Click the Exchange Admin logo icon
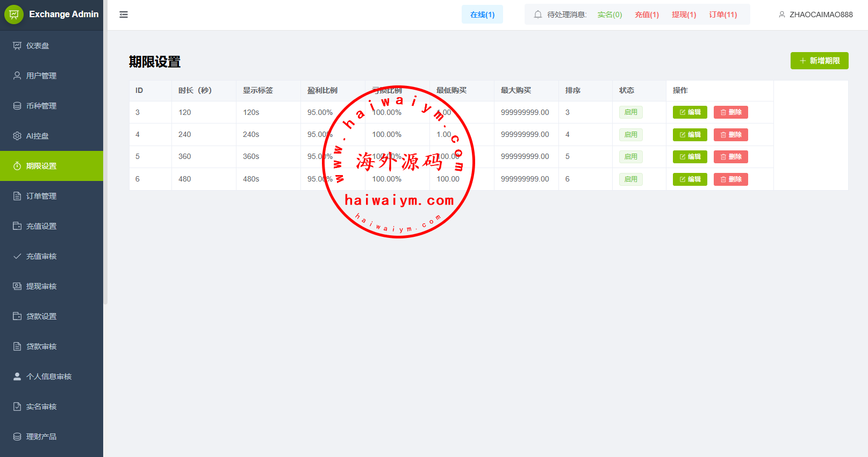 click(x=14, y=14)
